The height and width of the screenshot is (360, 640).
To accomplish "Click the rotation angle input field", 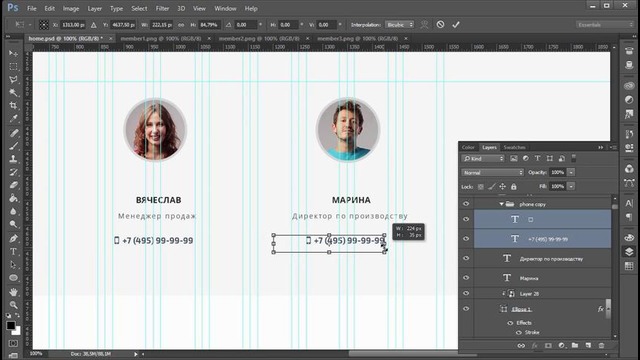I will click(x=246, y=24).
